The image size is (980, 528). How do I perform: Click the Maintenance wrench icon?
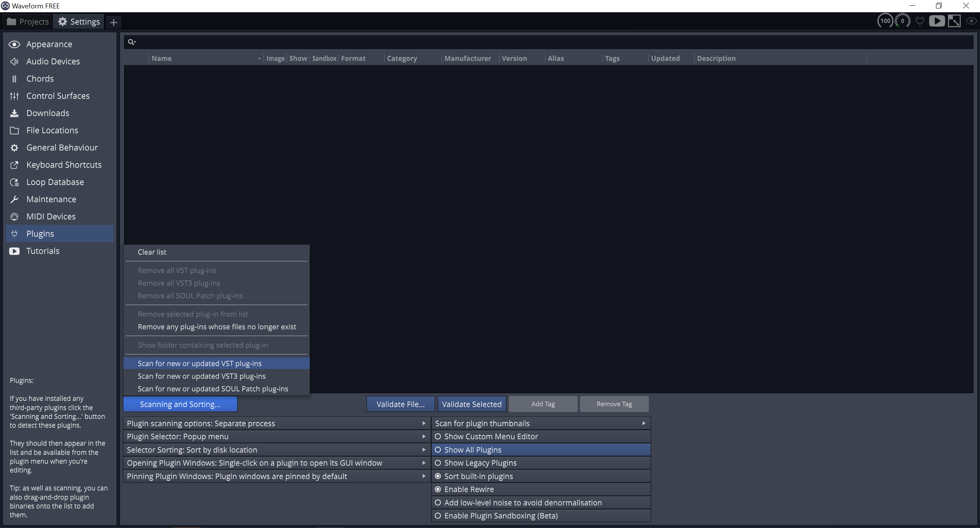pos(14,199)
